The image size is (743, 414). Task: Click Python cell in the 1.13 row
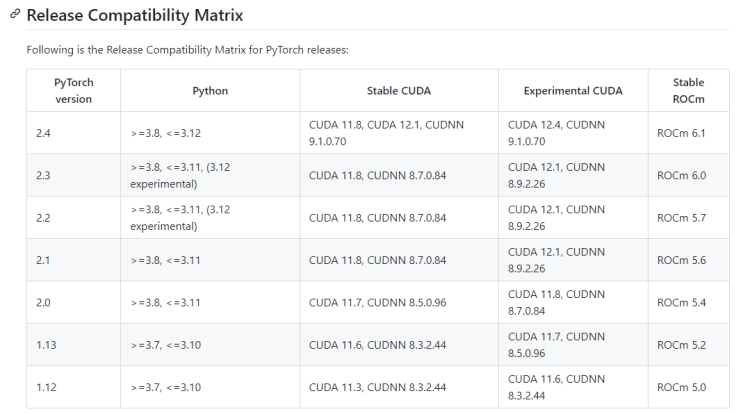pyautogui.click(x=210, y=345)
